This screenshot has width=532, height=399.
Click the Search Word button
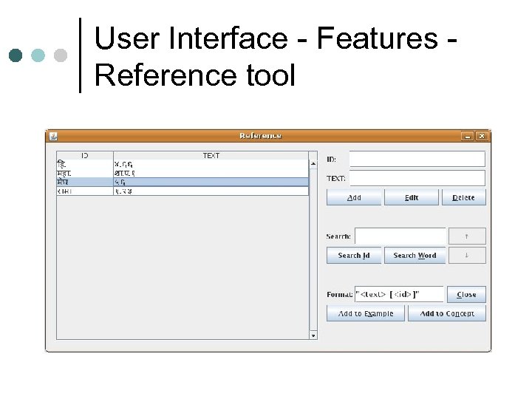click(415, 255)
